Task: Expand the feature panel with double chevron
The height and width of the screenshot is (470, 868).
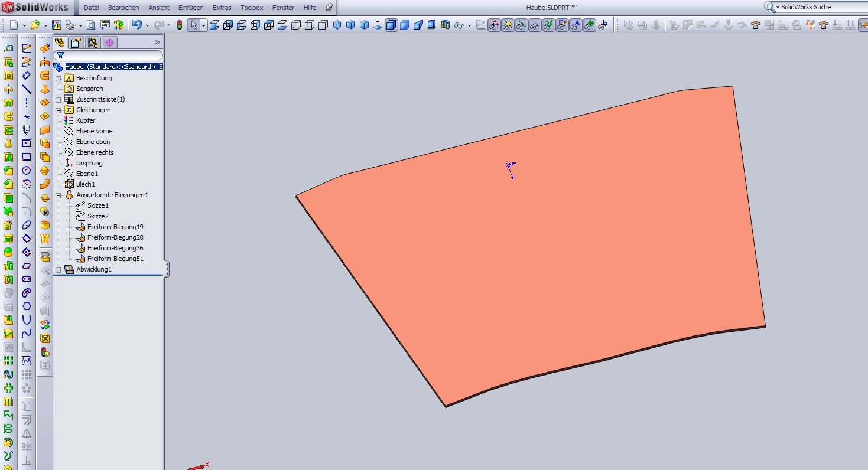Action: pyautogui.click(x=157, y=43)
